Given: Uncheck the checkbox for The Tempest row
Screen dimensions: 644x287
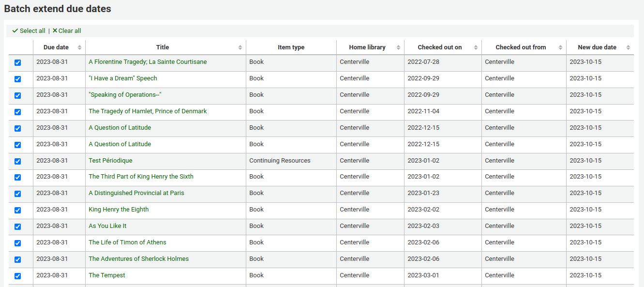Looking at the screenshot, I should (18, 276).
